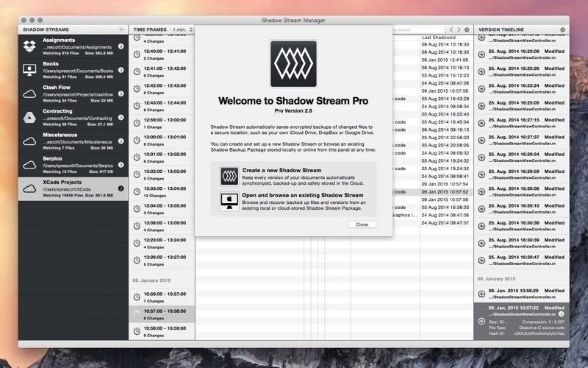Click clock icon for 13:00:00 - 13:01:00 frame
This screenshot has height=368, width=588.
tap(137, 140)
